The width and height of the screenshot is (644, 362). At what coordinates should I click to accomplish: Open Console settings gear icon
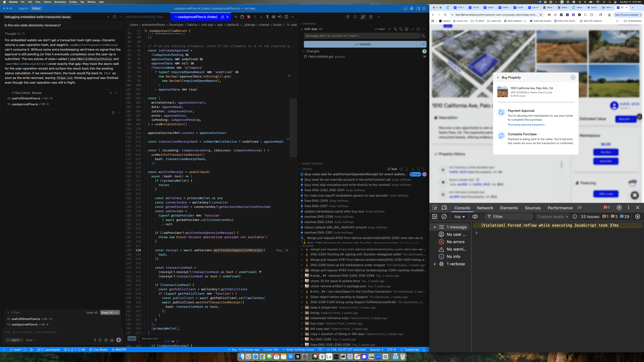click(x=637, y=217)
